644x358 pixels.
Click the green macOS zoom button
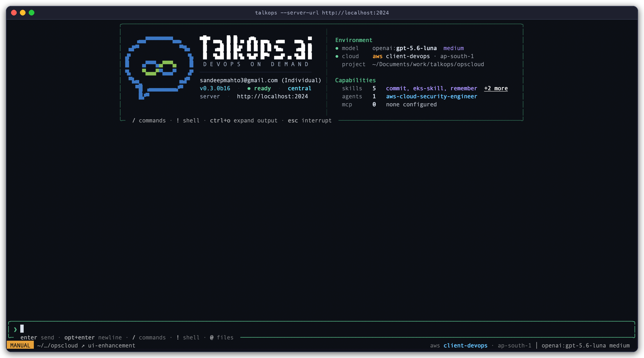click(x=31, y=13)
